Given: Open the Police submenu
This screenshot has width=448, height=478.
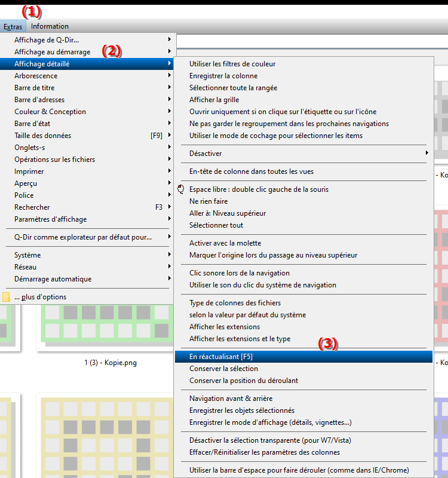Looking at the screenshot, I should (88, 195).
